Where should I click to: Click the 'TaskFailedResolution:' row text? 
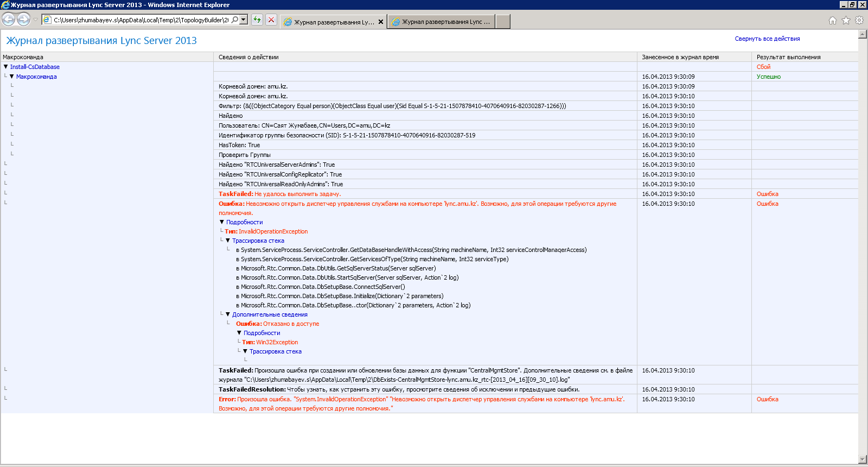click(x=399, y=389)
